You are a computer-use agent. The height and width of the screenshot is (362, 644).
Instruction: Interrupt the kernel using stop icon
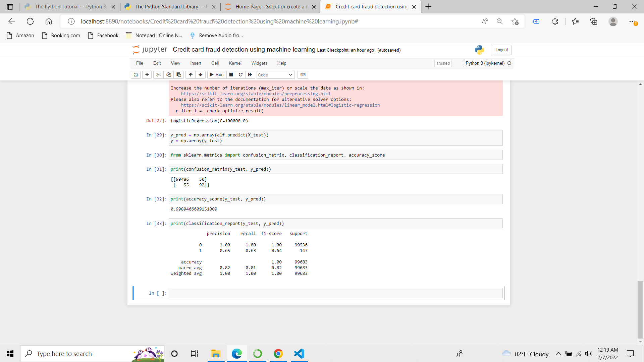[x=231, y=74]
